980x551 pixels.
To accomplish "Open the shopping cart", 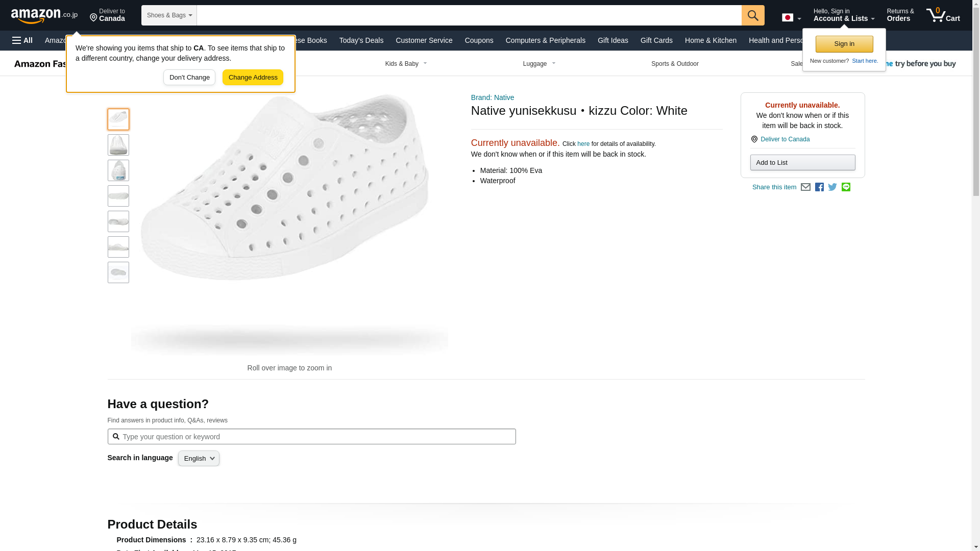I will point(943,15).
